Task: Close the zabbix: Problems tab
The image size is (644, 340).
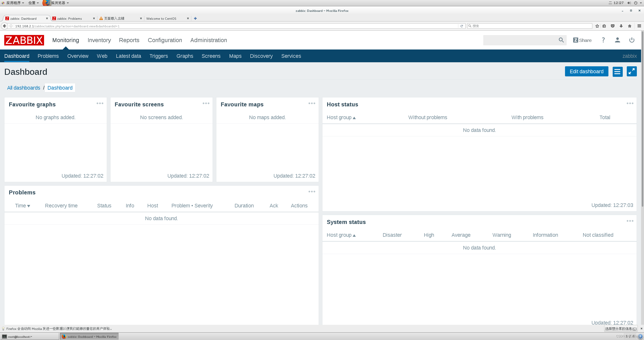Action: tap(94, 18)
